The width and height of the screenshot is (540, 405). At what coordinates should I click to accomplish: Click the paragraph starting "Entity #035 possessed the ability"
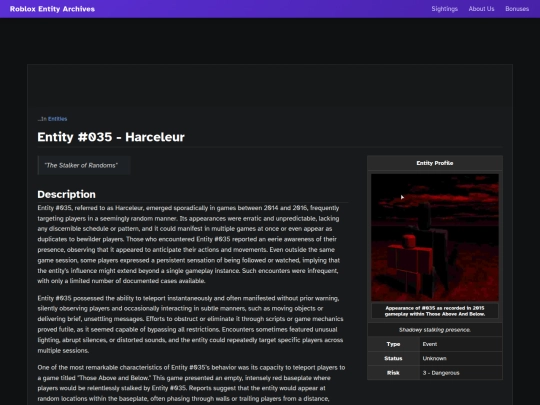tap(190, 324)
